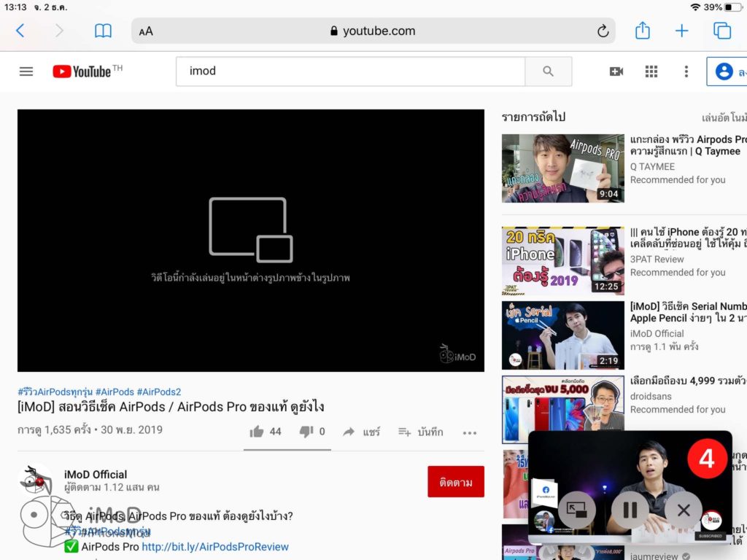The image size is (747, 560).
Task: Open the YouTube apps grid icon
Action: 651,71
